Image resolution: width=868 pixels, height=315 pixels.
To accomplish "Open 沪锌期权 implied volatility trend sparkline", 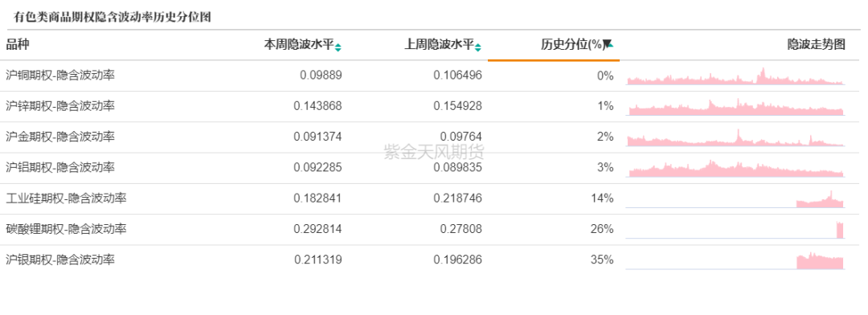I will coord(735,107).
